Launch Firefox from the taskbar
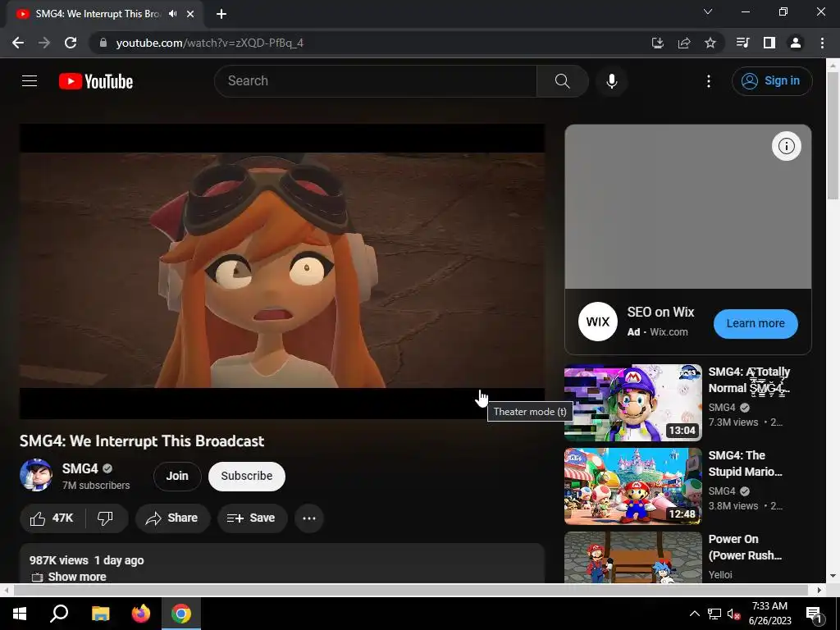This screenshot has width=840, height=630. (x=141, y=614)
